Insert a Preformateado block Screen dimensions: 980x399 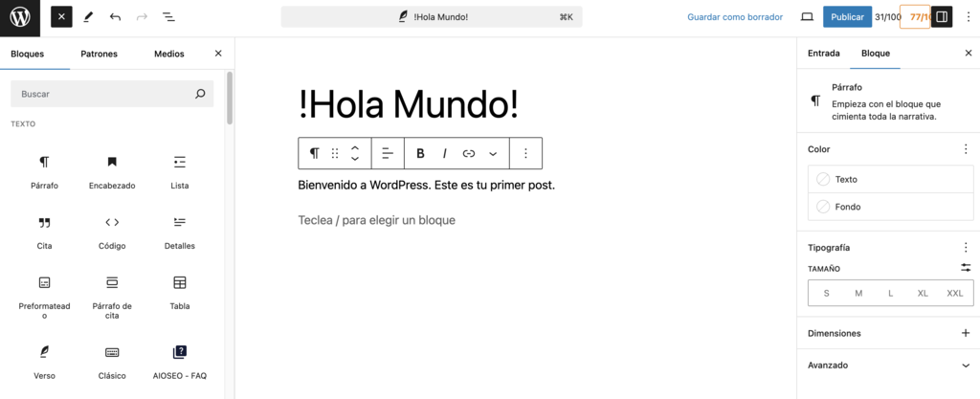click(44, 298)
